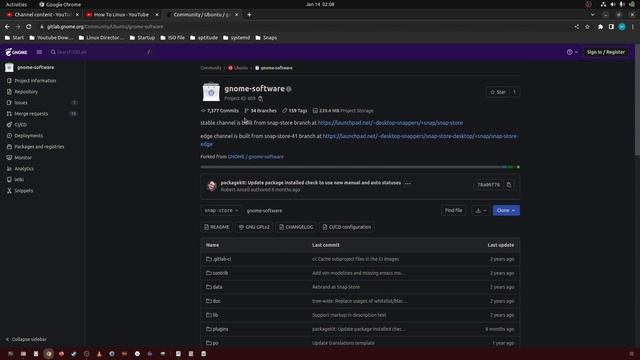This screenshot has width=640, height=360.
Task: Star the gnome-software project
Action: (x=498, y=92)
